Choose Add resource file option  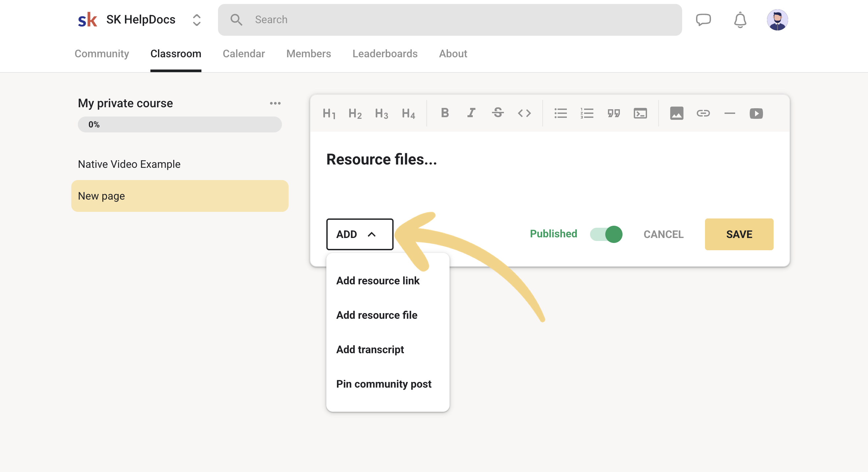pyautogui.click(x=376, y=315)
